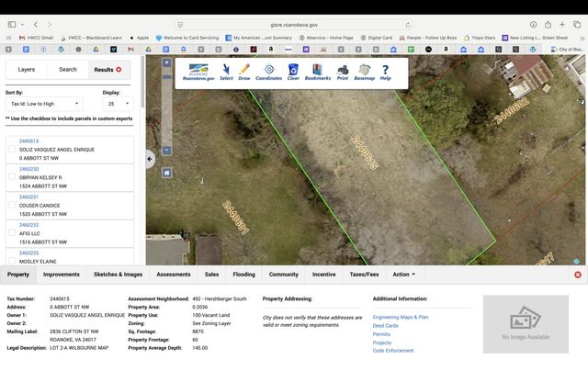Open the Action dropdown menu

(403, 274)
